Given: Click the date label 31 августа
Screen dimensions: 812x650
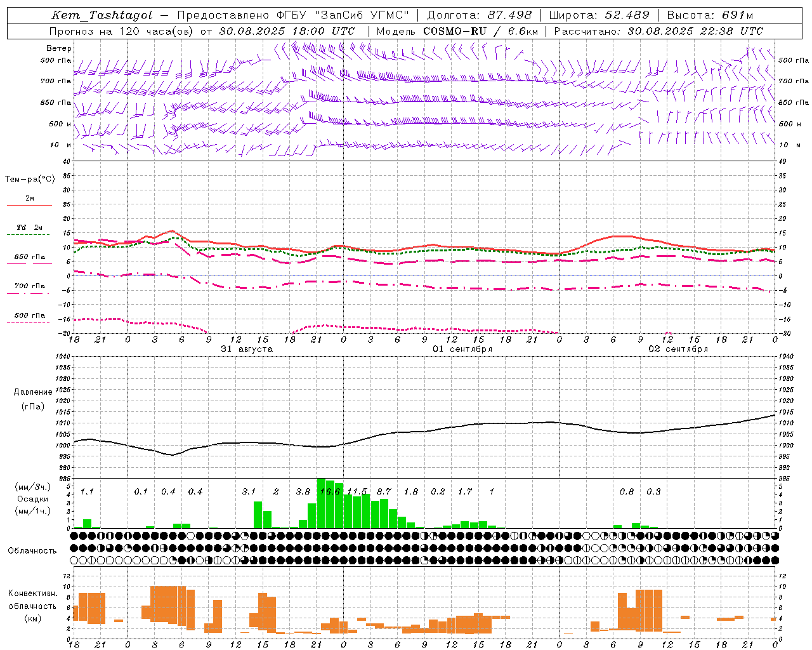Looking at the screenshot, I should 247,349.
